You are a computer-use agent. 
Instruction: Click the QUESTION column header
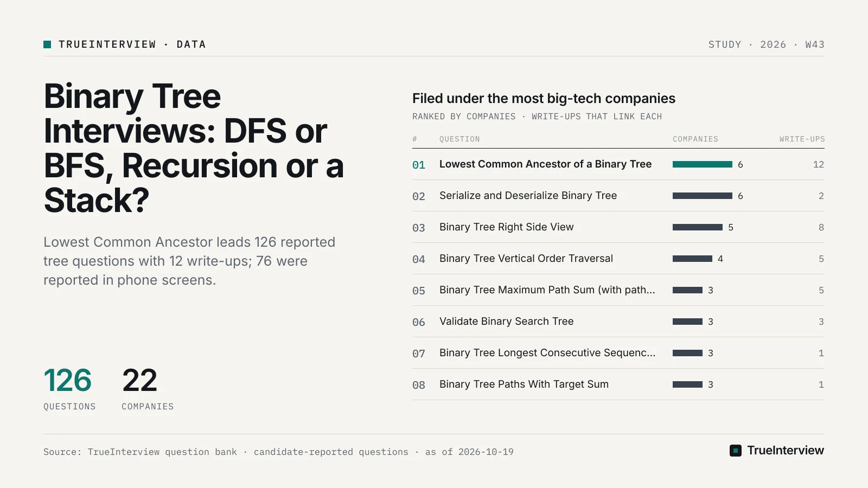459,139
